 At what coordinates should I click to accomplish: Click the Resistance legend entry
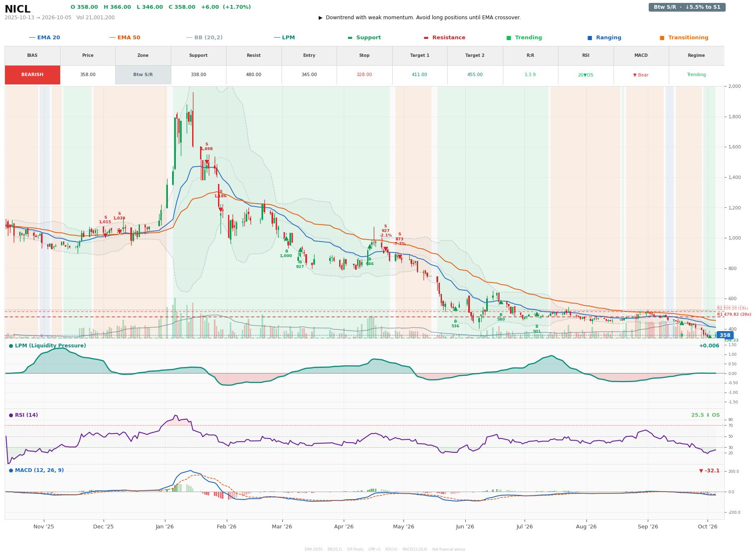(x=444, y=38)
